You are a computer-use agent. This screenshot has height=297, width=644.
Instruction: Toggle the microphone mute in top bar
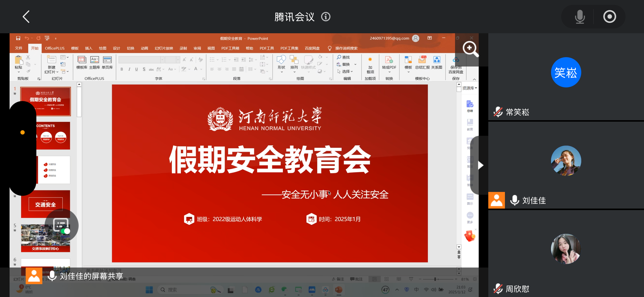pyautogui.click(x=580, y=17)
